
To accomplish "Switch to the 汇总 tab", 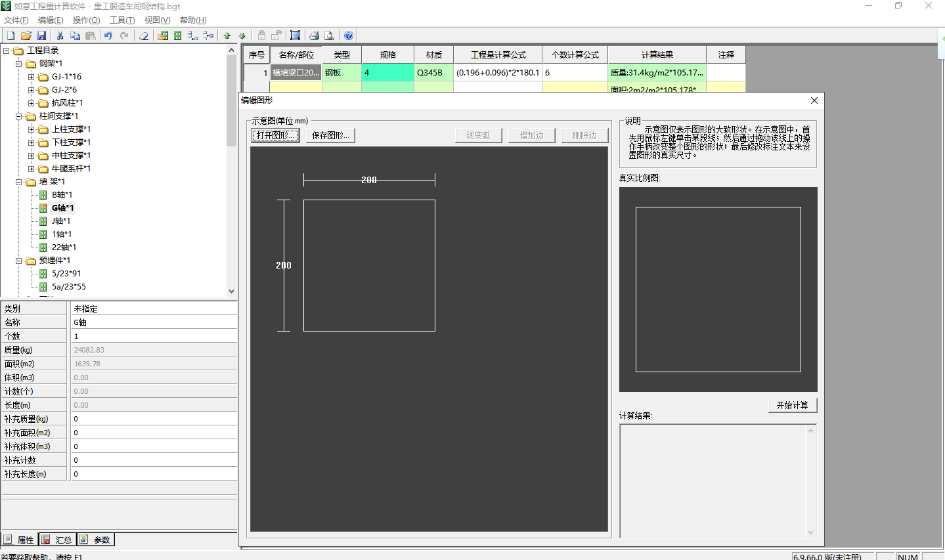I will point(58,540).
